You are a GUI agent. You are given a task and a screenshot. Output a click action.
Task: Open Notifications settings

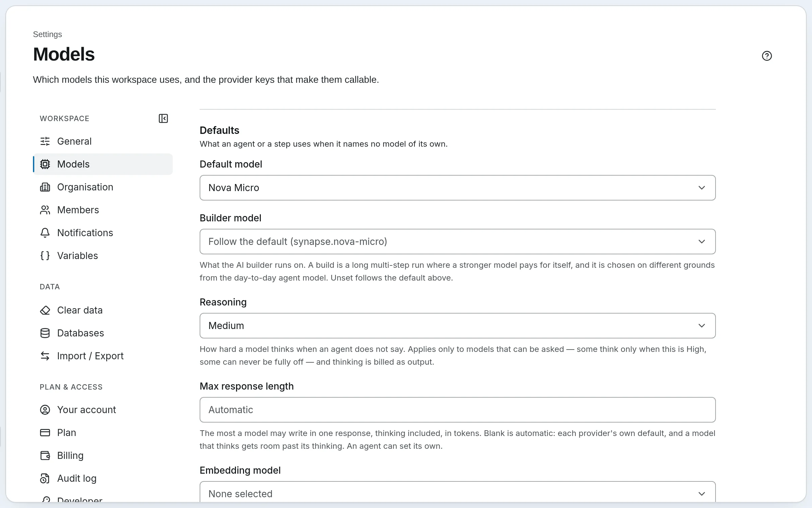point(103,233)
